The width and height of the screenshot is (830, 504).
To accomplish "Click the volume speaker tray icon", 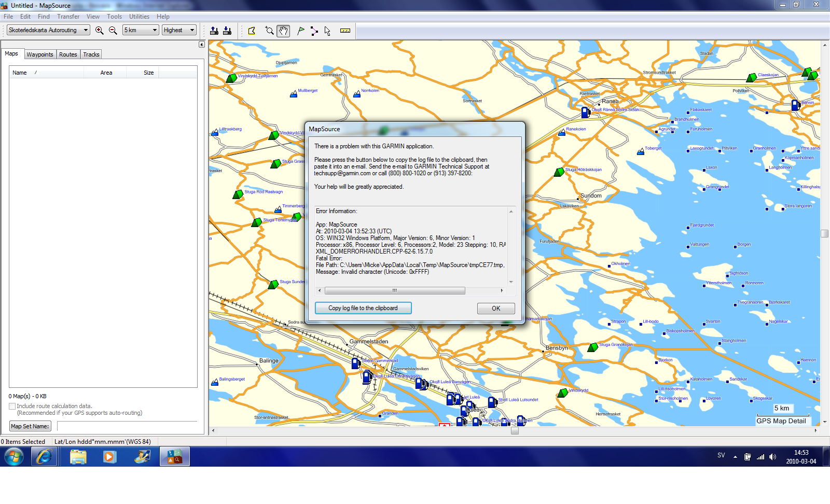I will pyautogui.click(x=772, y=457).
